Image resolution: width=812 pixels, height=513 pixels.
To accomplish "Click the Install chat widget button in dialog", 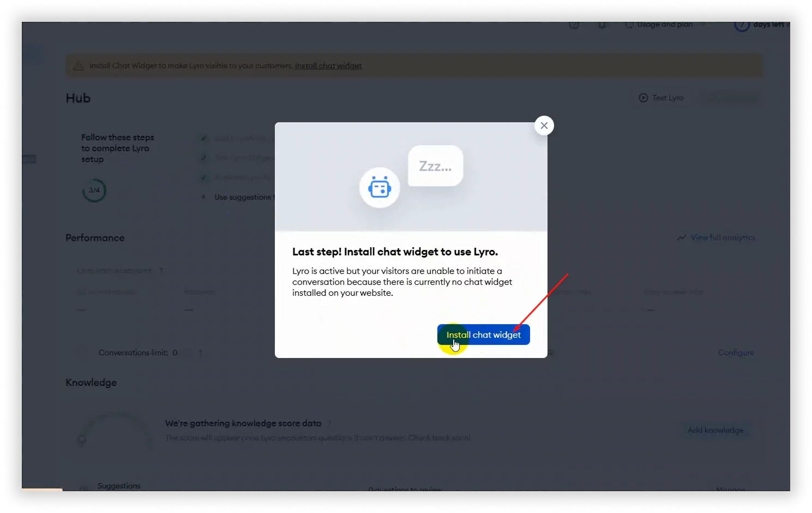I will (483, 335).
